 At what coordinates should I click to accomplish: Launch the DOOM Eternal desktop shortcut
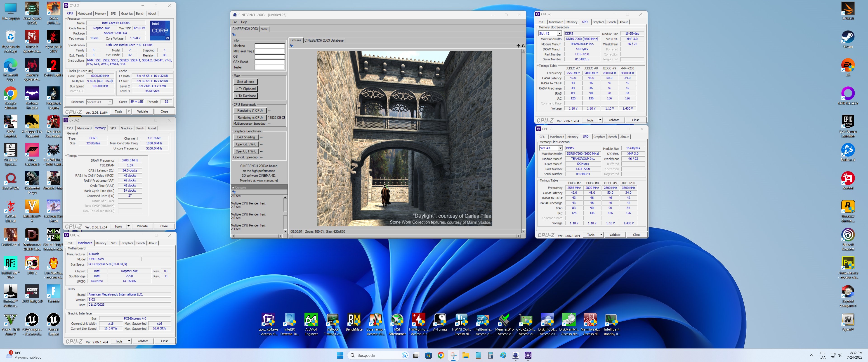coord(10,211)
